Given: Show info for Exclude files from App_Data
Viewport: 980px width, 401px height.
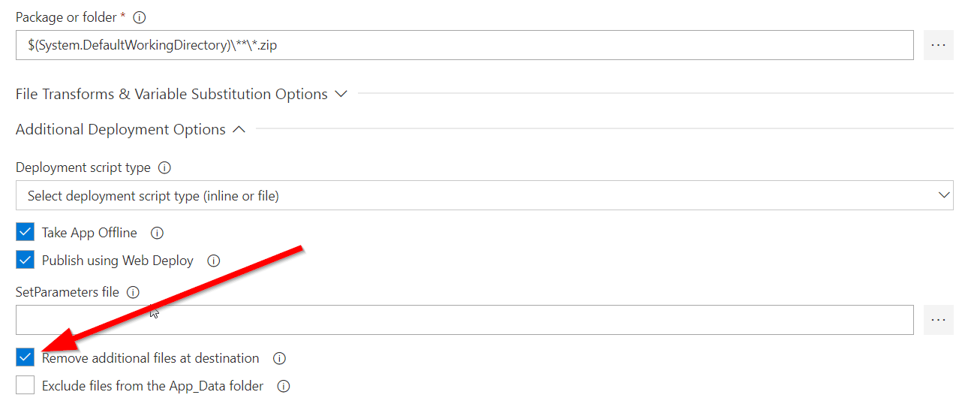Looking at the screenshot, I should (x=284, y=386).
